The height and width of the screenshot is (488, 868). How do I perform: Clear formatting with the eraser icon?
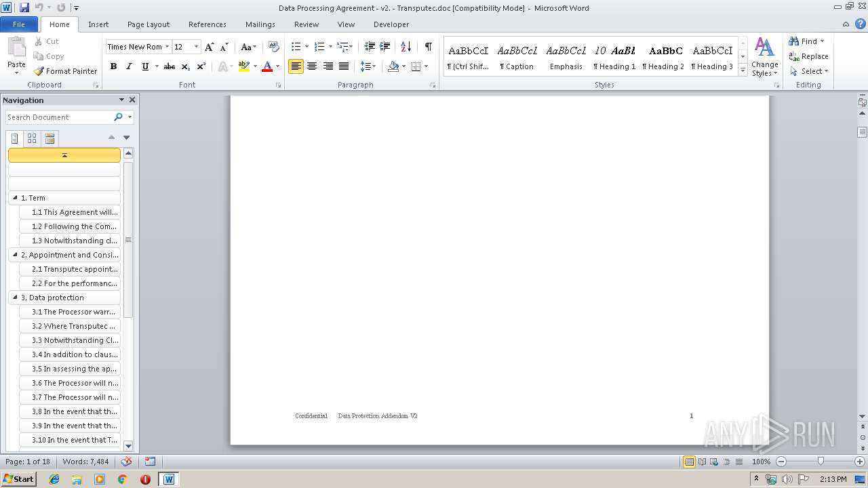[x=274, y=47]
